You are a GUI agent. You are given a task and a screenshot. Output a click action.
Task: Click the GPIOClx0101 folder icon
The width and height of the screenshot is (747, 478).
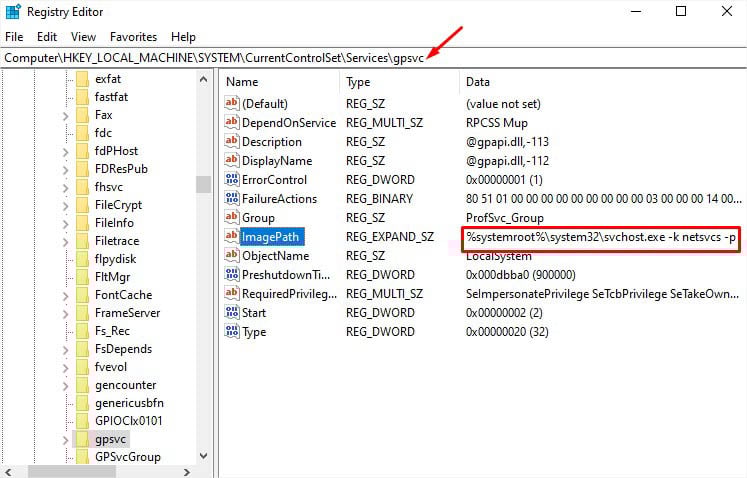[x=82, y=421]
